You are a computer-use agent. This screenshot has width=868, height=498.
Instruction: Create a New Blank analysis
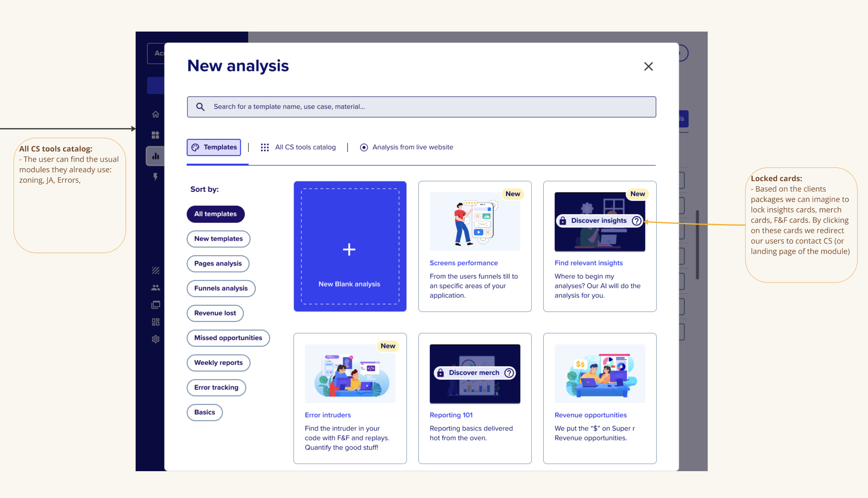[350, 246]
